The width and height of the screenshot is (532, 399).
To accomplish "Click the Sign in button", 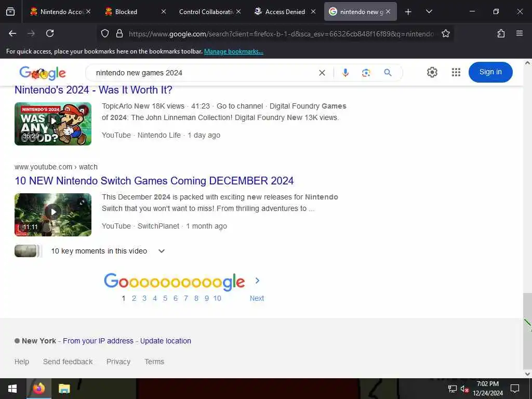I will [x=490, y=72].
